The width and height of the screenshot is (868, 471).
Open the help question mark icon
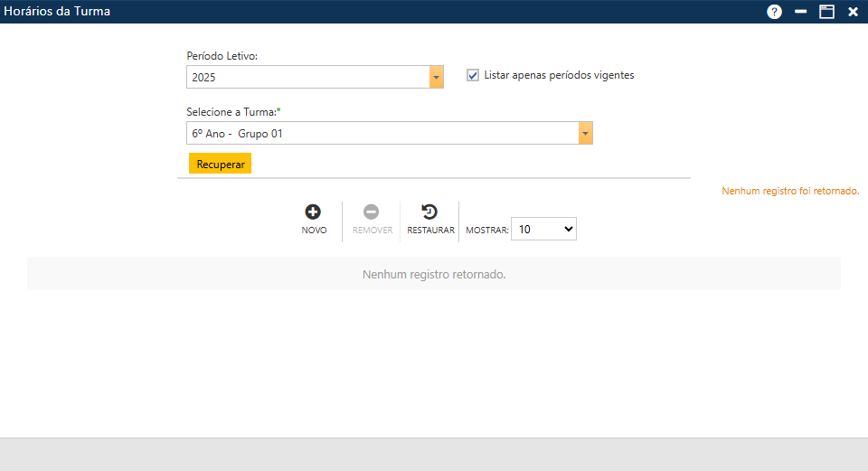[x=774, y=12]
